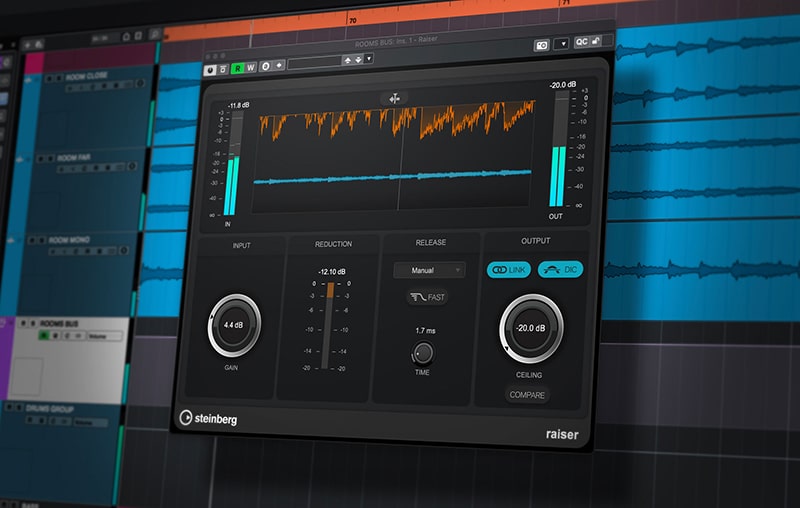The height and width of the screenshot is (508, 800).
Task: Toggle the LINK button in Output section
Action: (x=509, y=270)
